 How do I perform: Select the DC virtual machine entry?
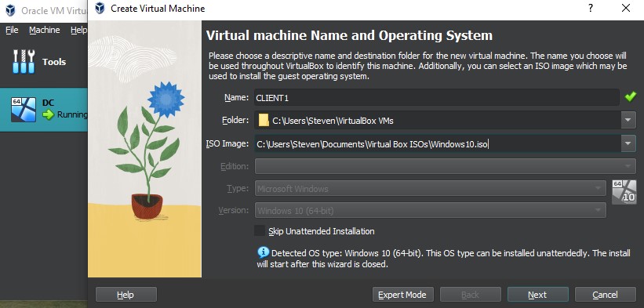point(44,110)
